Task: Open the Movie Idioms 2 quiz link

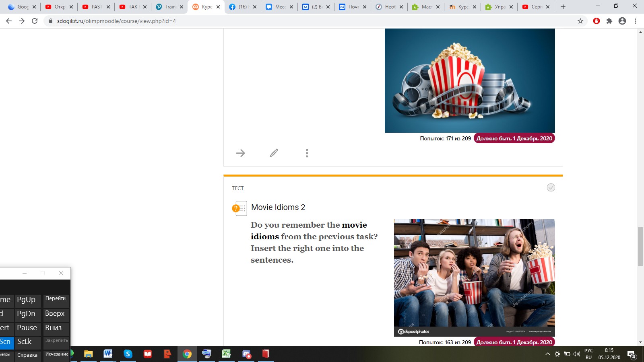Action: [278, 207]
